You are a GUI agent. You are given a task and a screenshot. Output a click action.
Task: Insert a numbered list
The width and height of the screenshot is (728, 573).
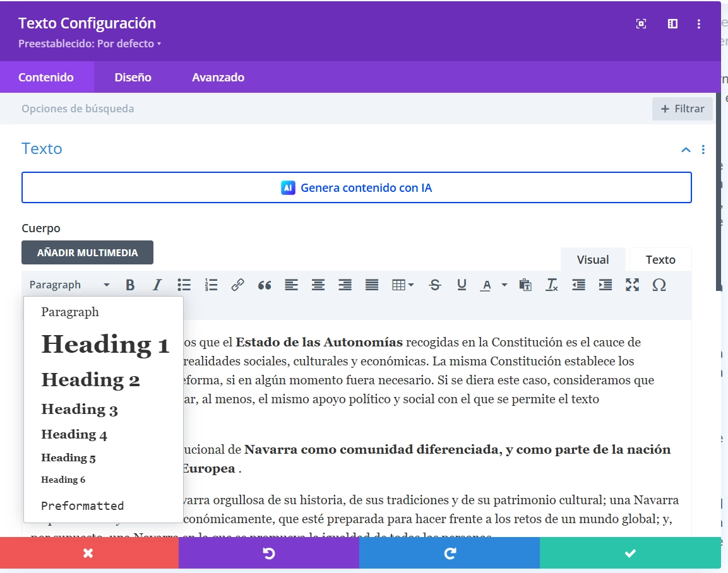211,285
